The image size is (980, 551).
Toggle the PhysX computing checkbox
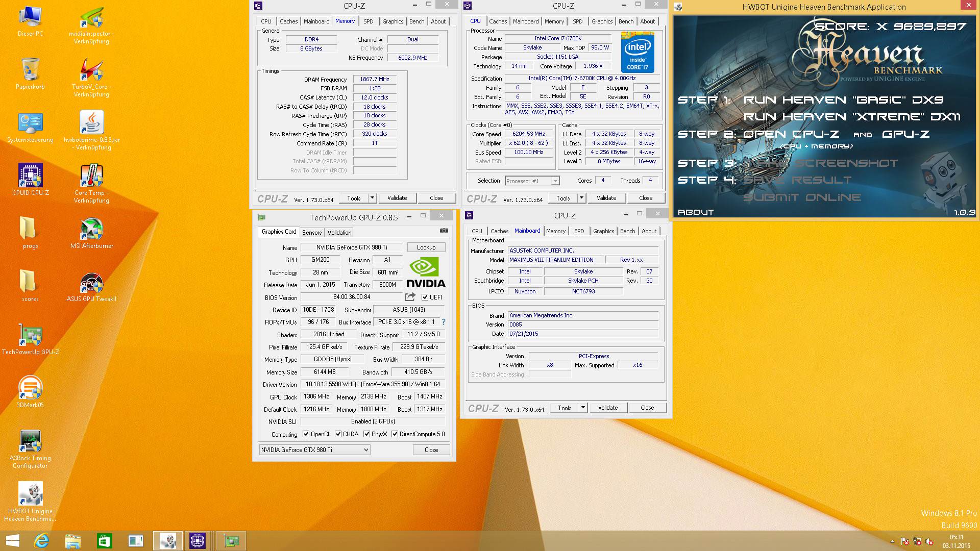coord(366,434)
